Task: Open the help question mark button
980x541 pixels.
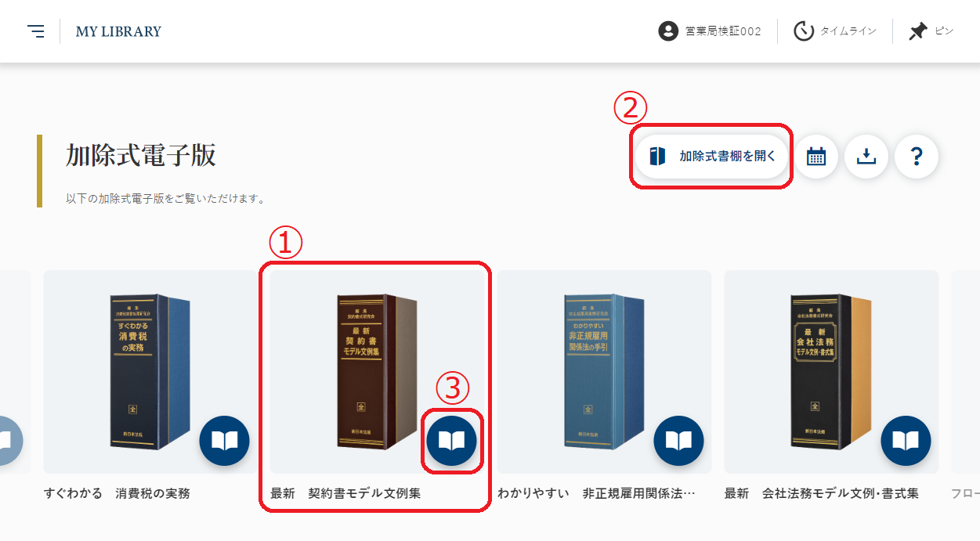Action: coord(917,157)
